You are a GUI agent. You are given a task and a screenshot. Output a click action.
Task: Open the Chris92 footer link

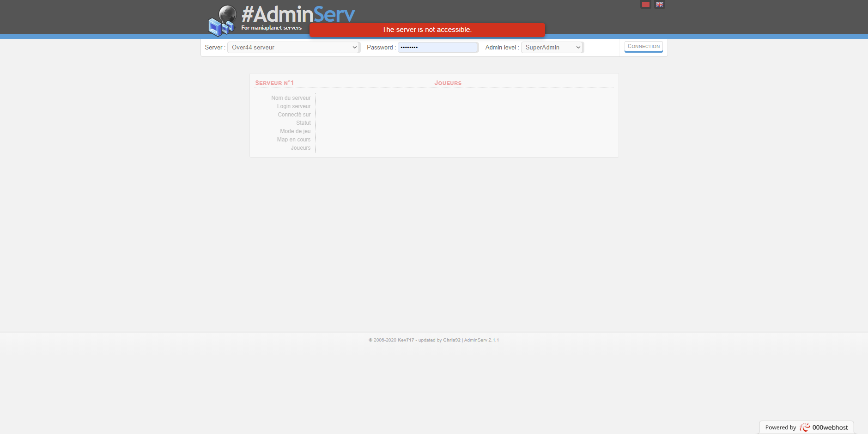[x=452, y=340]
